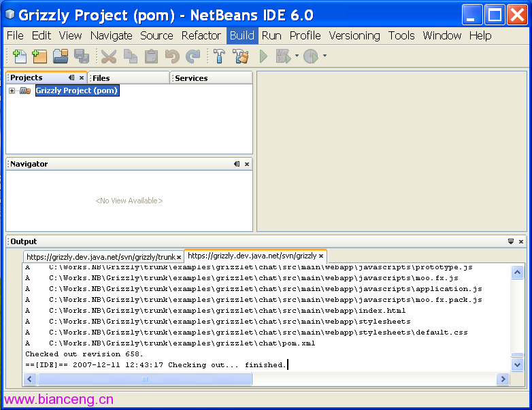
Task: Open the Tools menu
Action: pos(401,35)
